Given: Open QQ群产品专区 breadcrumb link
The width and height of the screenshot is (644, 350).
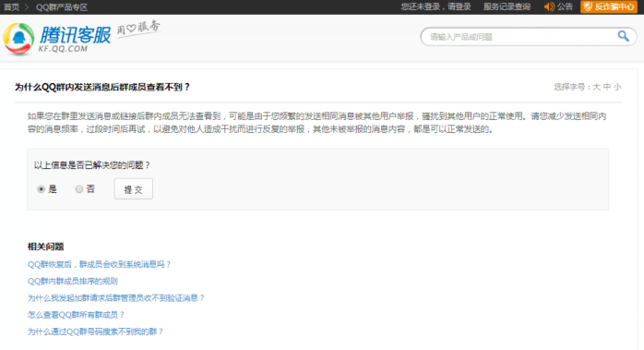Looking at the screenshot, I should [62, 7].
